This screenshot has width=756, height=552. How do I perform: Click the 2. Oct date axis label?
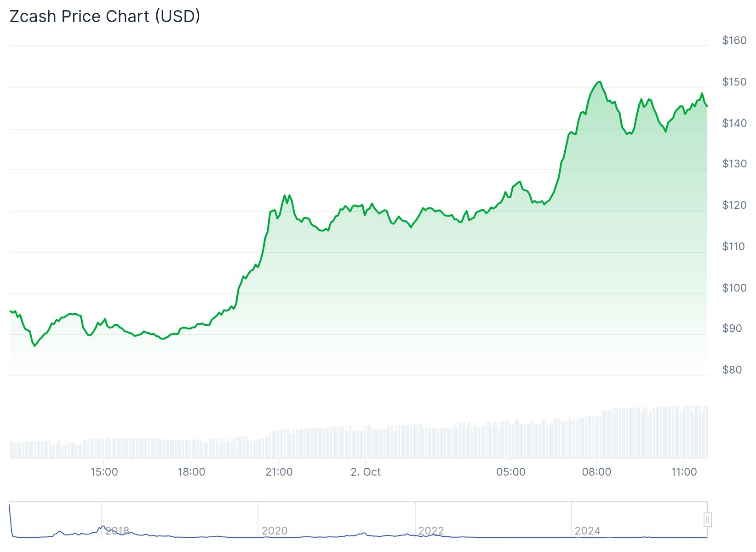[x=366, y=472]
